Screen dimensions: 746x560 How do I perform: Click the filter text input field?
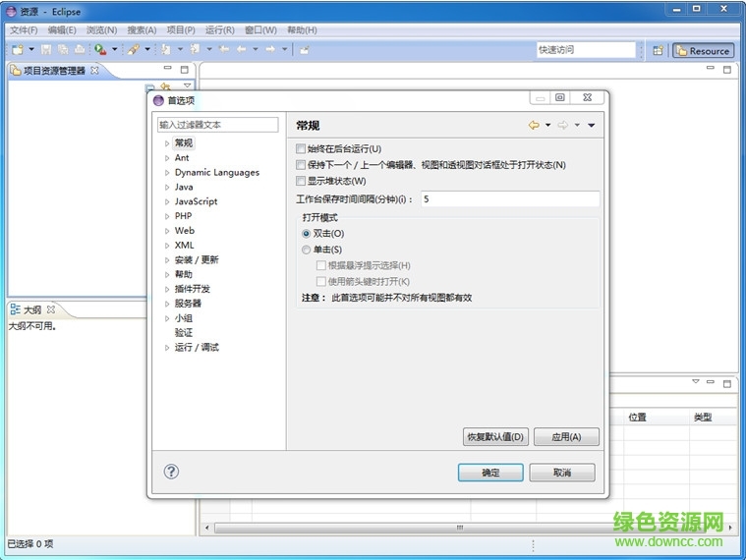[218, 125]
